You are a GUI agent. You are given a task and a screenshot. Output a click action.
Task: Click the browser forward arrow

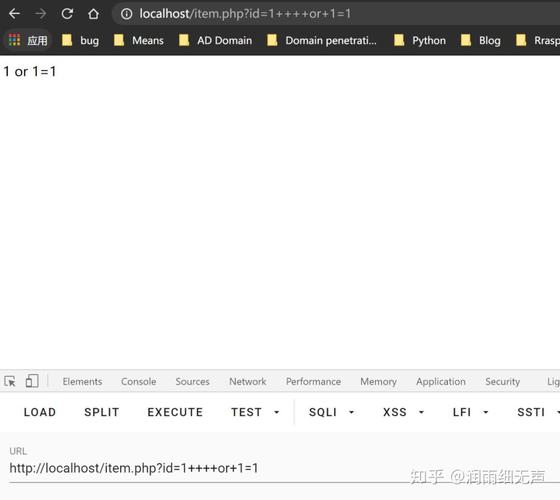(40, 14)
